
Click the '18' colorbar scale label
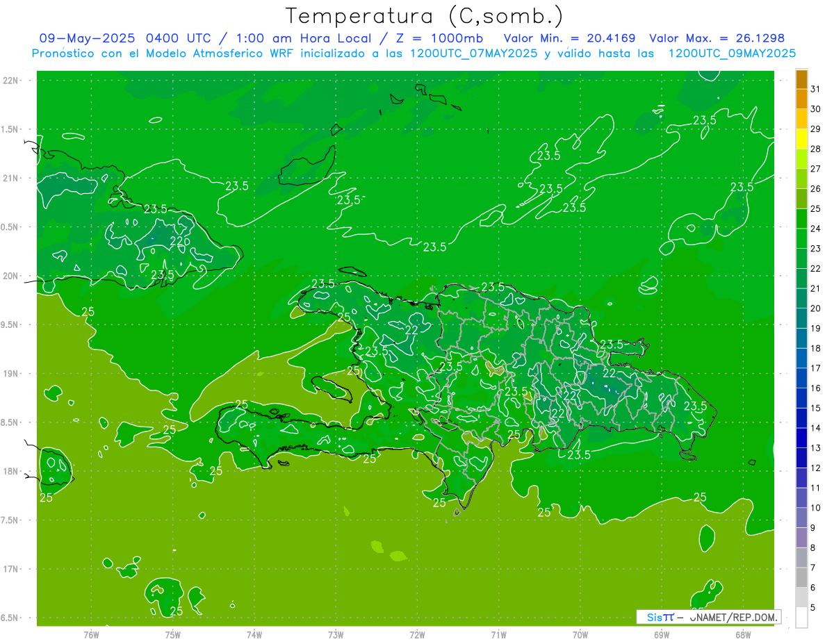[816, 348]
